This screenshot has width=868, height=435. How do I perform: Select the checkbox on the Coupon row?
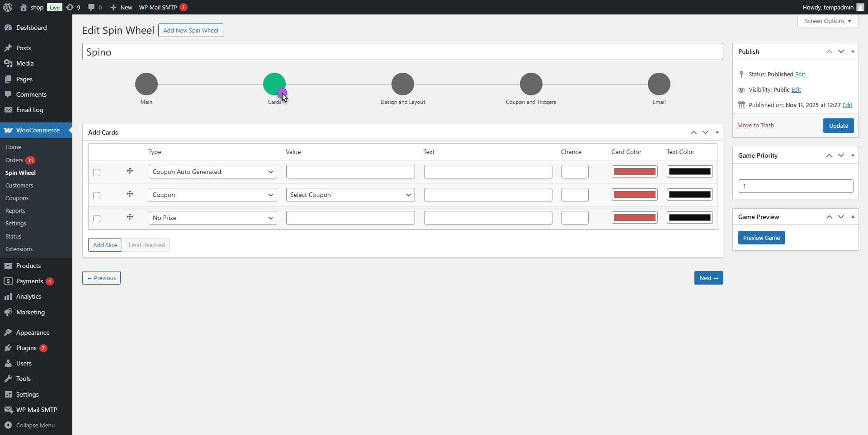tap(97, 196)
